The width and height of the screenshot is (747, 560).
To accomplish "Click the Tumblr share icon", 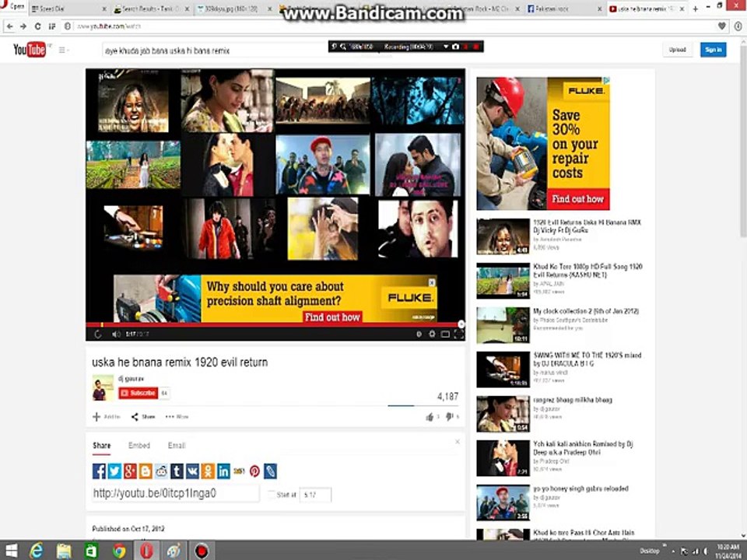I will coord(177,471).
